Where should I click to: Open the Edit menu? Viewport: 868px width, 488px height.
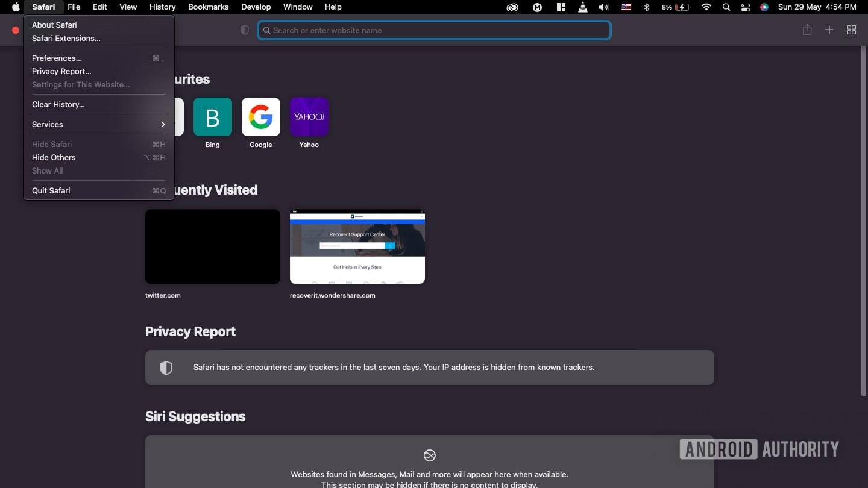click(100, 7)
